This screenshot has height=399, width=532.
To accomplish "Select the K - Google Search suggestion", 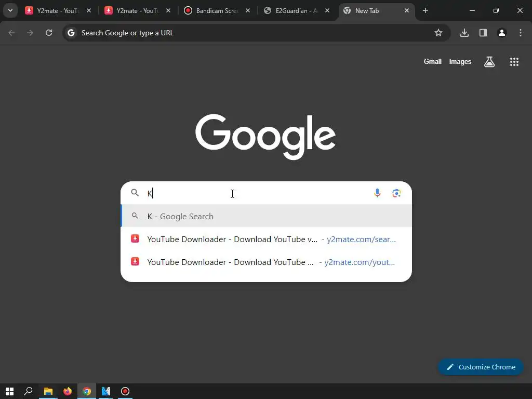I will [x=267, y=216].
